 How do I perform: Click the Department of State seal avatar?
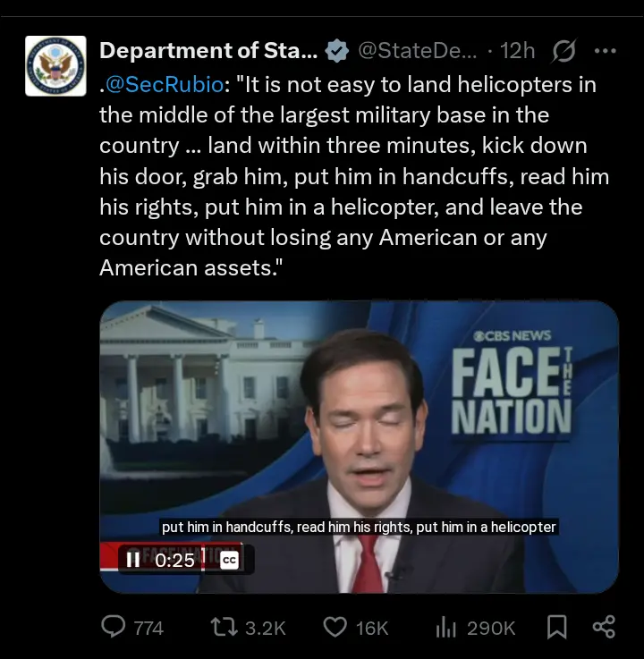click(x=55, y=66)
